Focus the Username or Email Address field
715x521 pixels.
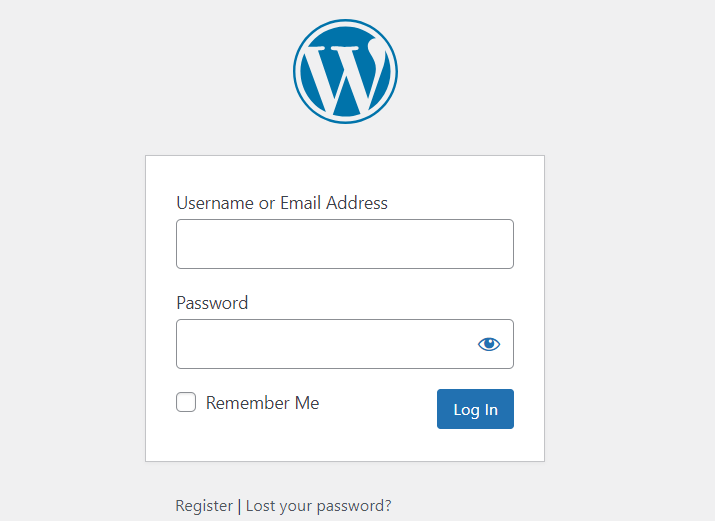pos(344,244)
